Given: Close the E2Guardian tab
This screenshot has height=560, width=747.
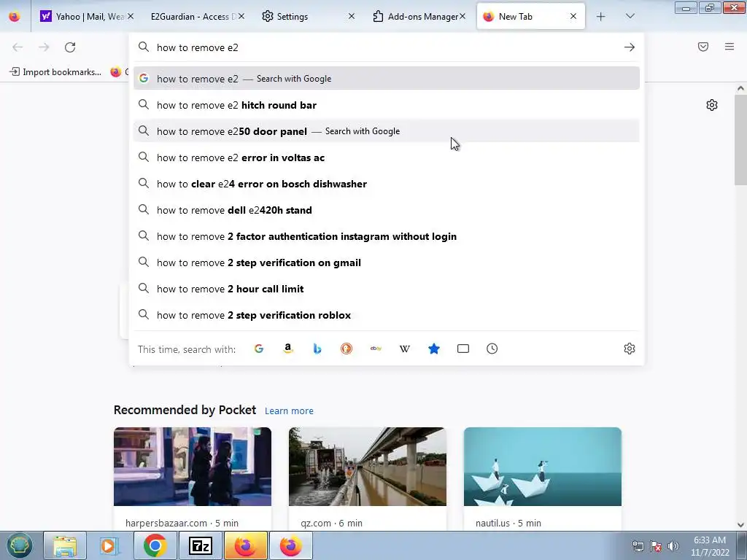Looking at the screenshot, I should pyautogui.click(x=241, y=17).
